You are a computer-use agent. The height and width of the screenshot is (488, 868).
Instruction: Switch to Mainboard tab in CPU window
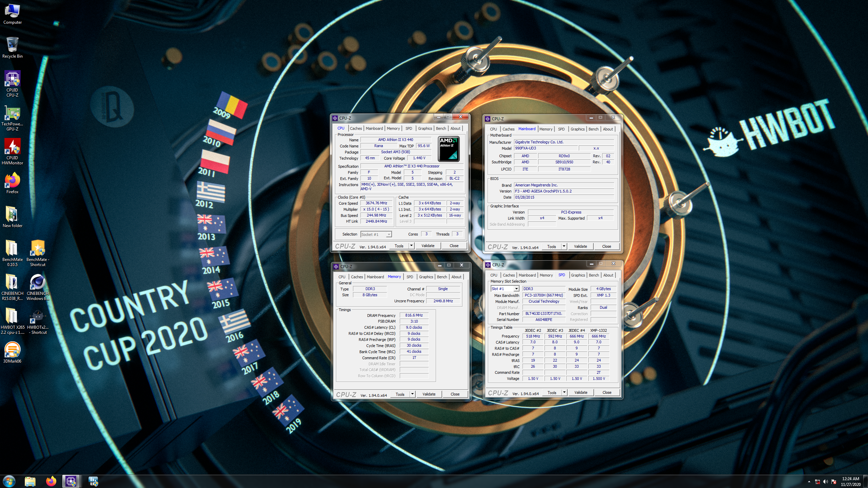click(374, 128)
